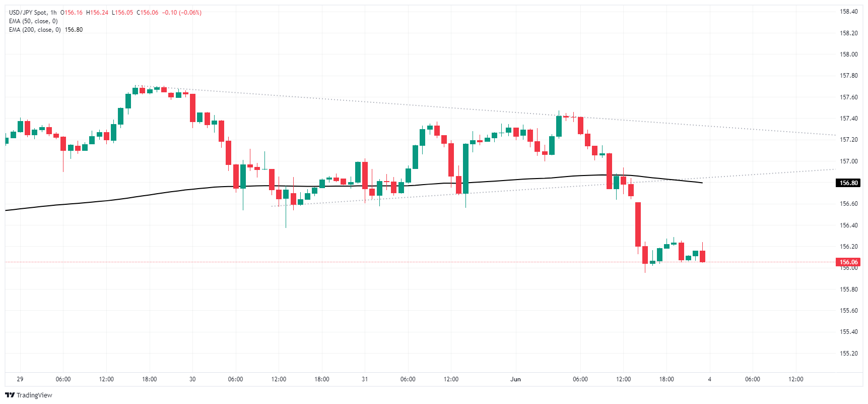Click the 157.00 price axis label
Screen dimensions: 868x404
(x=848, y=161)
